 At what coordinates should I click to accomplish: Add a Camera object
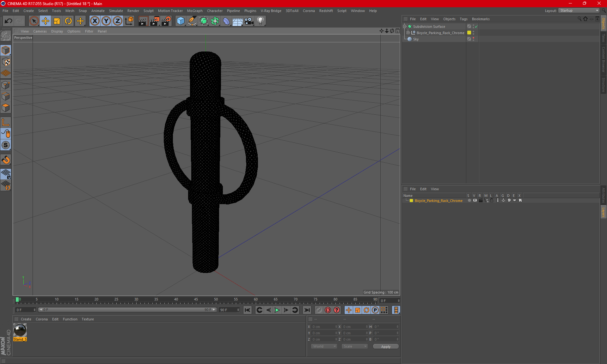click(249, 21)
